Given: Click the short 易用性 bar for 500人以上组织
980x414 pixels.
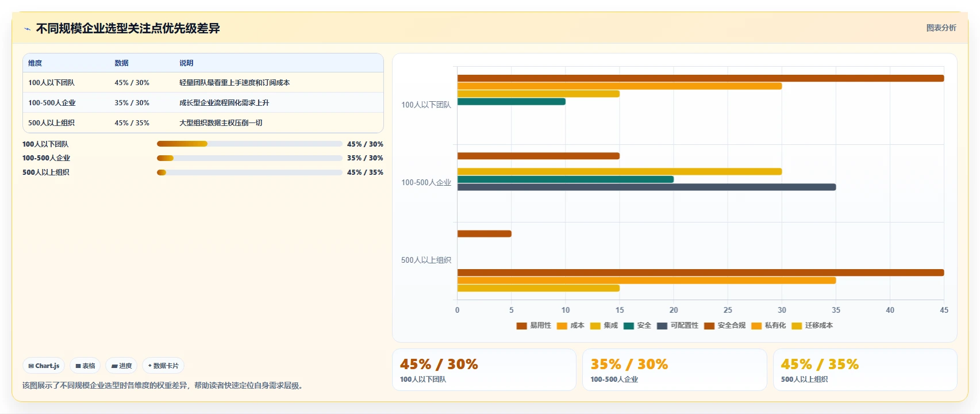Looking at the screenshot, I should click(485, 233).
